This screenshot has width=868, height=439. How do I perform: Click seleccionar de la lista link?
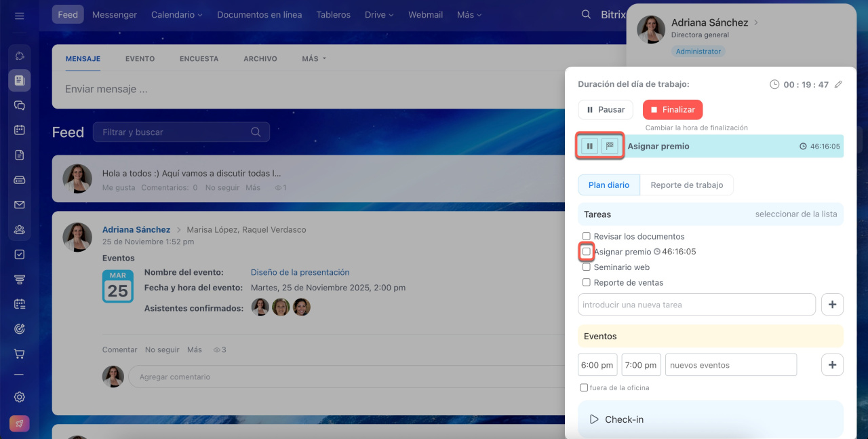click(795, 214)
